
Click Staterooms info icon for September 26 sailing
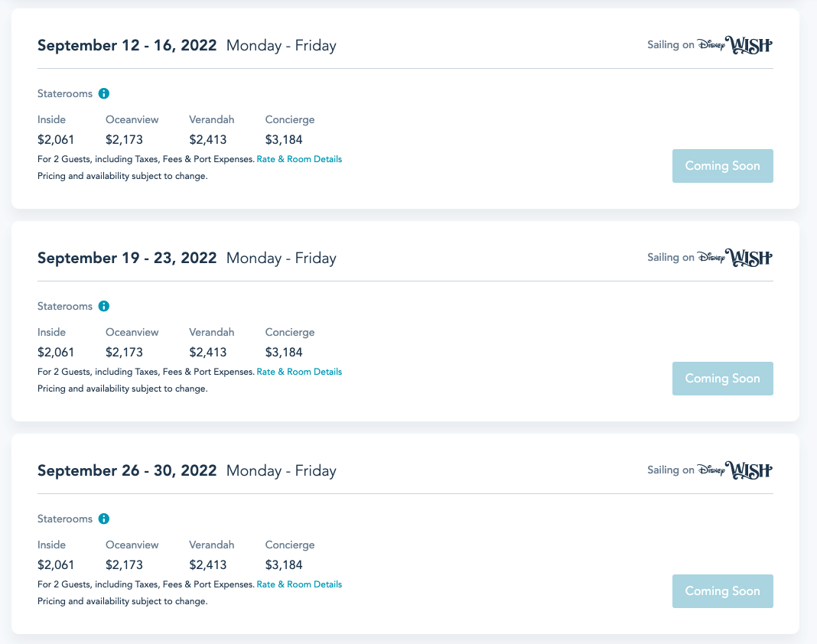(x=104, y=519)
